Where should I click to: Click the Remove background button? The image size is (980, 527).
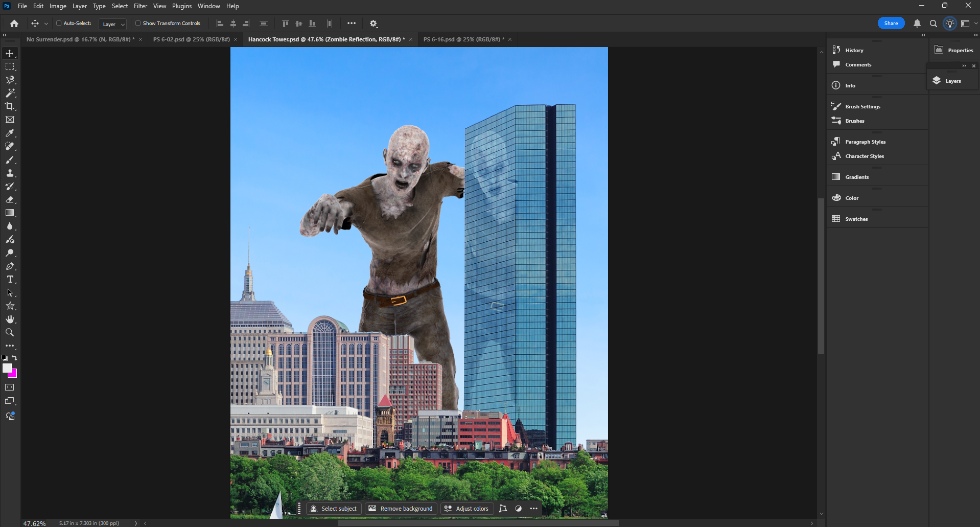coord(401,509)
